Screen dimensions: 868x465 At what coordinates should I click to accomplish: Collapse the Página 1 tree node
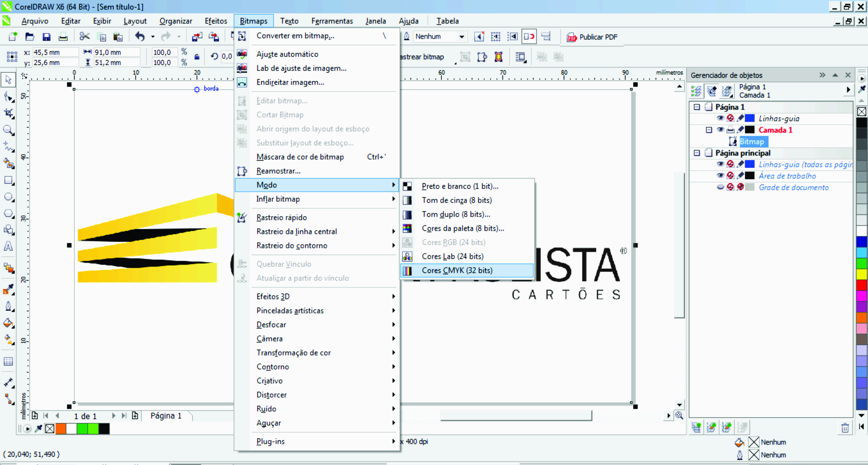tap(697, 107)
